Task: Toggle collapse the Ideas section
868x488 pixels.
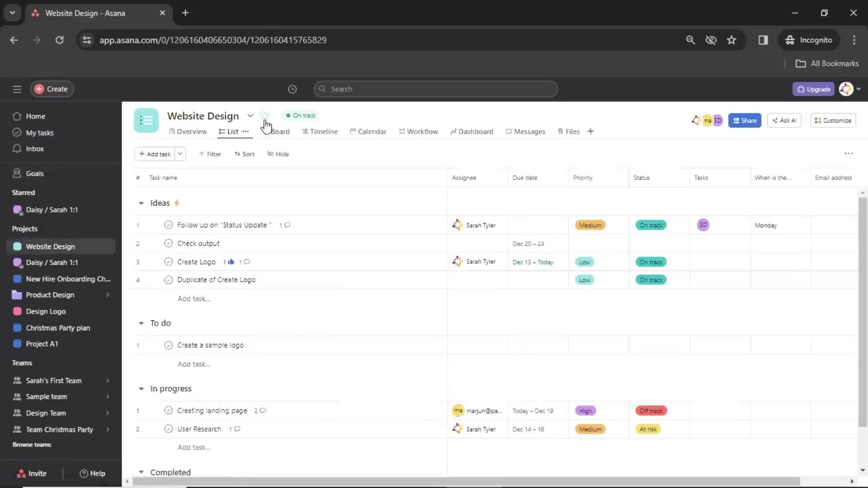Action: pyautogui.click(x=141, y=202)
